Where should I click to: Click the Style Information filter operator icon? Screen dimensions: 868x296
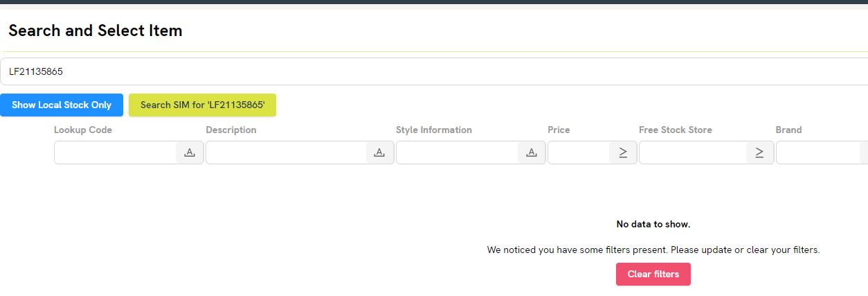(531, 153)
